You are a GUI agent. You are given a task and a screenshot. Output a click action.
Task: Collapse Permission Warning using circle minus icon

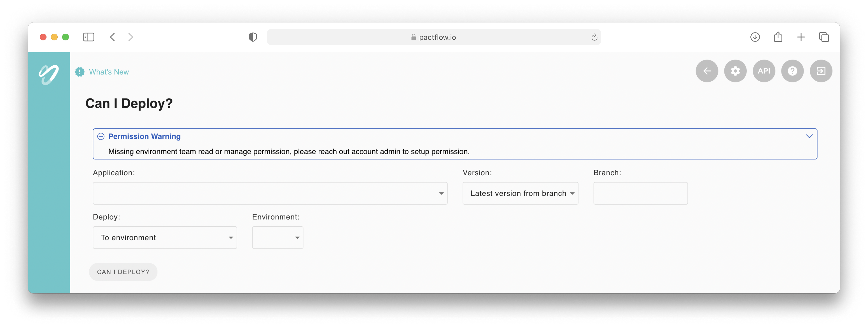tap(101, 136)
